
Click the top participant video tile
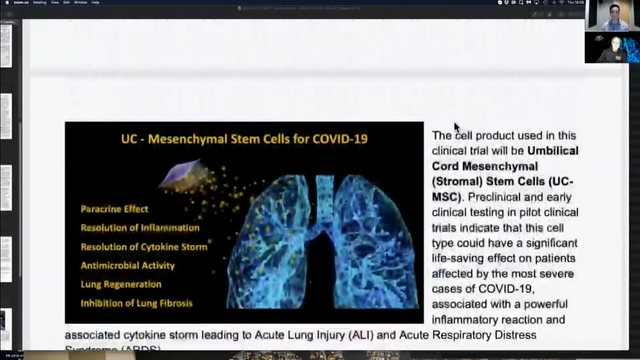(612, 16)
